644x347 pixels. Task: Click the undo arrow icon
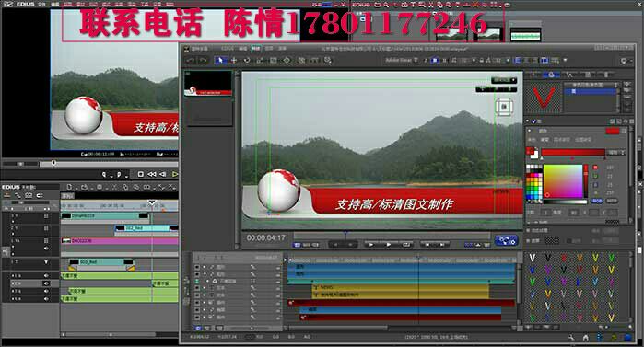(191, 61)
